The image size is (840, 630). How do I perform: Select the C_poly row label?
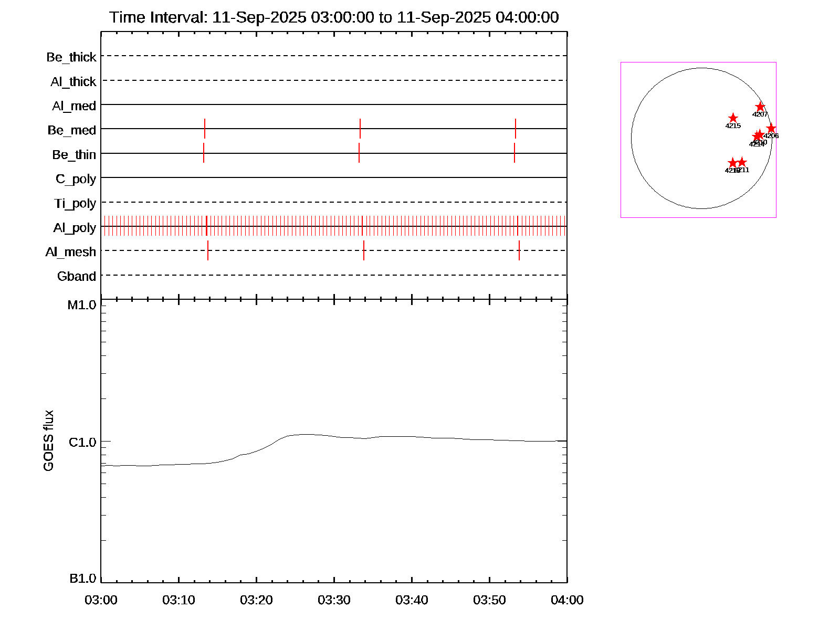[76, 179]
